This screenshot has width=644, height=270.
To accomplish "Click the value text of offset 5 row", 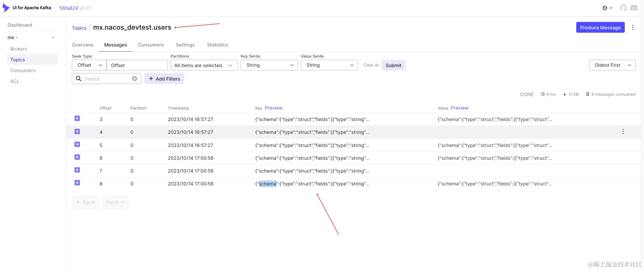I will click(495, 145).
